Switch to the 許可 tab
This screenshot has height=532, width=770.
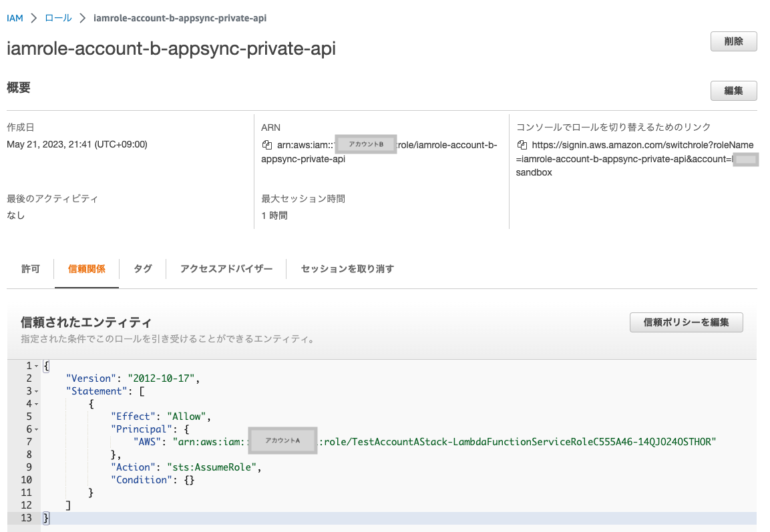pos(31,268)
